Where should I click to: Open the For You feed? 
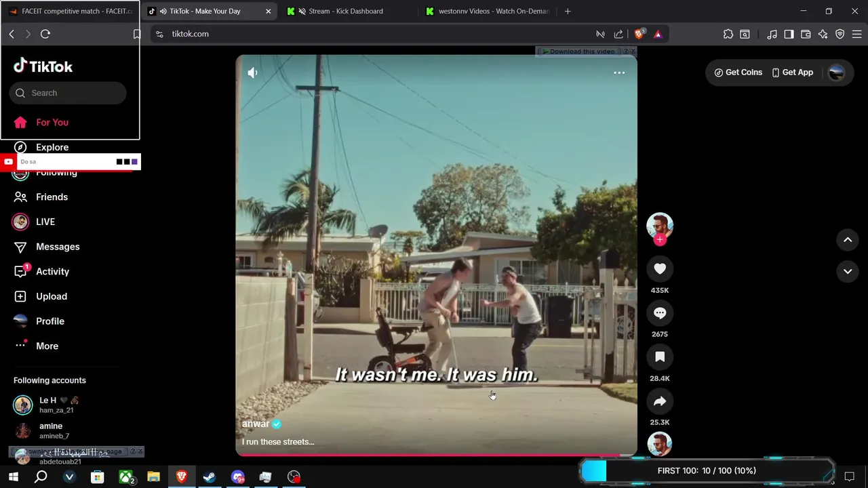click(41, 123)
